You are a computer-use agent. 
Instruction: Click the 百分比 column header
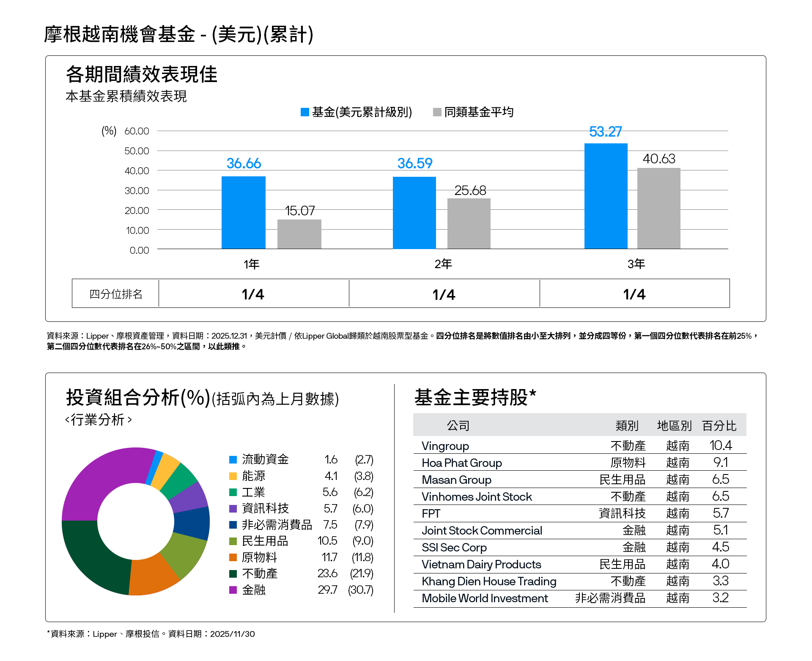click(719, 425)
